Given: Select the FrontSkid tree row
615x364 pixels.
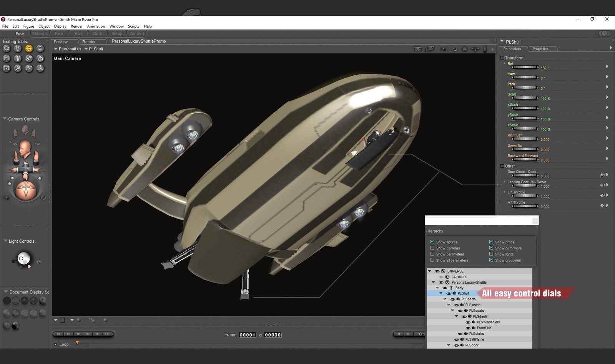Looking at the screenshot, I should tap(480, 328).
